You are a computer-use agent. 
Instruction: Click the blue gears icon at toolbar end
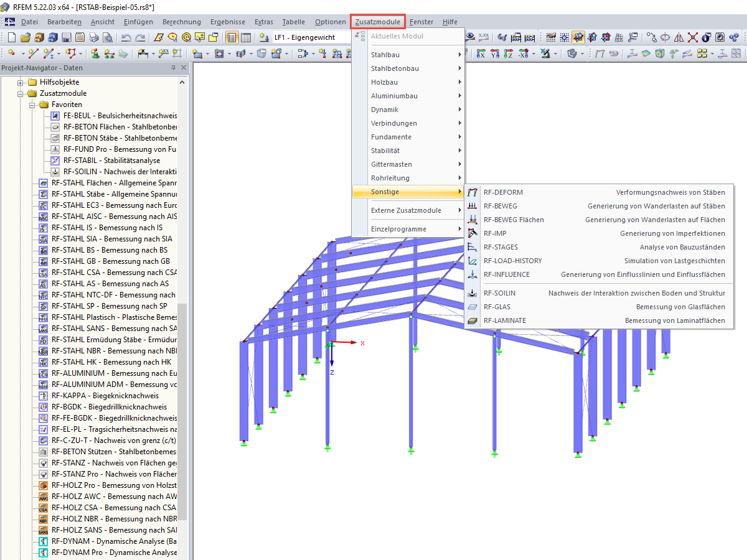point(734,37)
